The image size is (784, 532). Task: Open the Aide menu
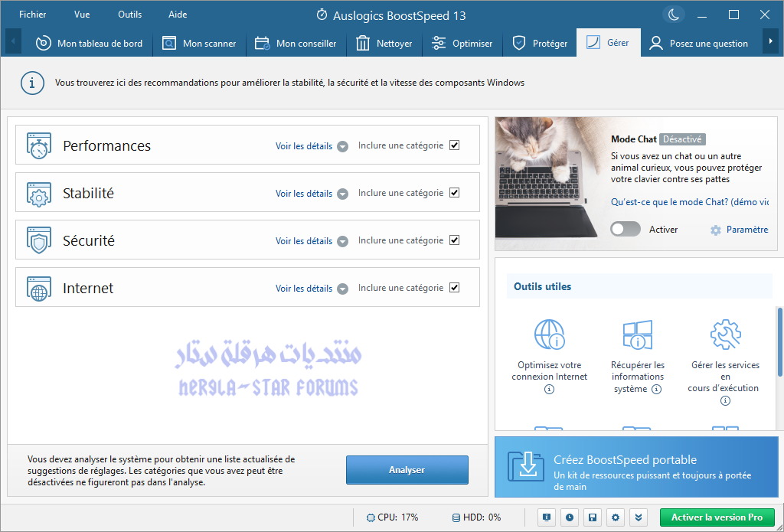pos(178,15)
